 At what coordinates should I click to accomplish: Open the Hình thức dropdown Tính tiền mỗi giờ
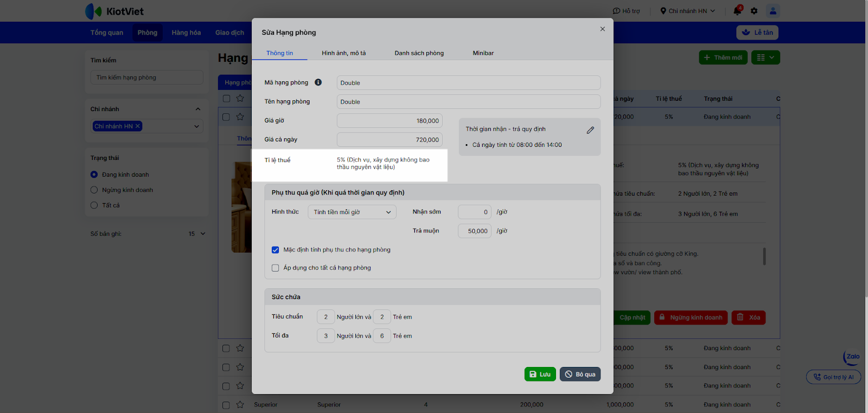pos(352,212)
